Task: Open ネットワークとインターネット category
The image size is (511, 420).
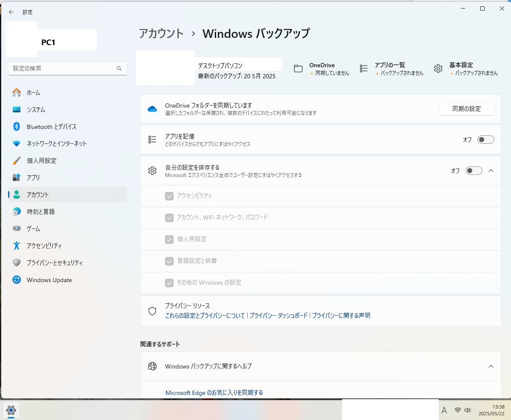Action: tap(68, 143)
